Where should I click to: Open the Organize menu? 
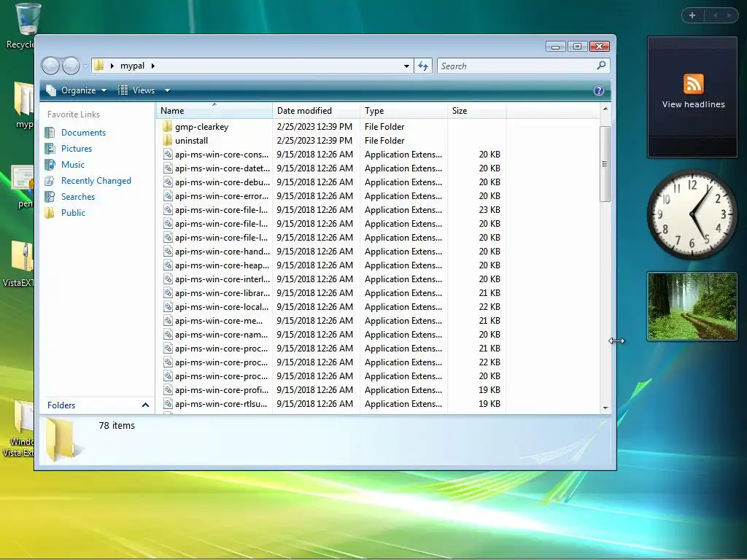[76, 90]
